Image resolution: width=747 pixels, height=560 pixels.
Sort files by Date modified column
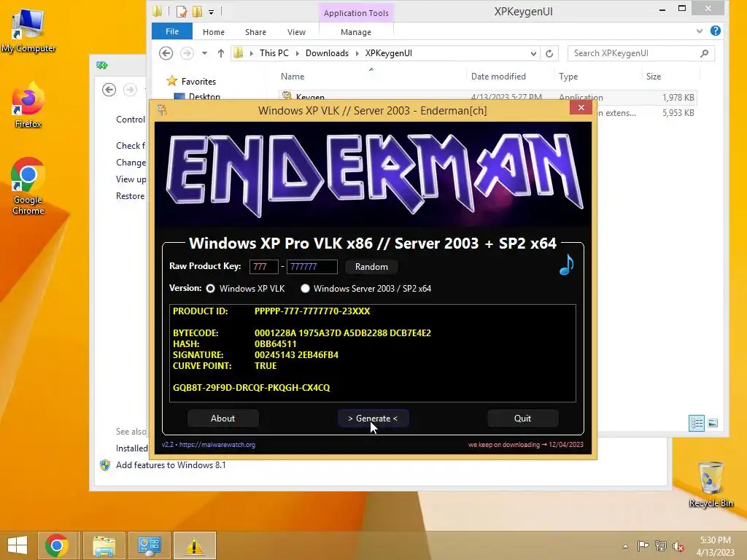pyautogui.click(x=498, y=76)
